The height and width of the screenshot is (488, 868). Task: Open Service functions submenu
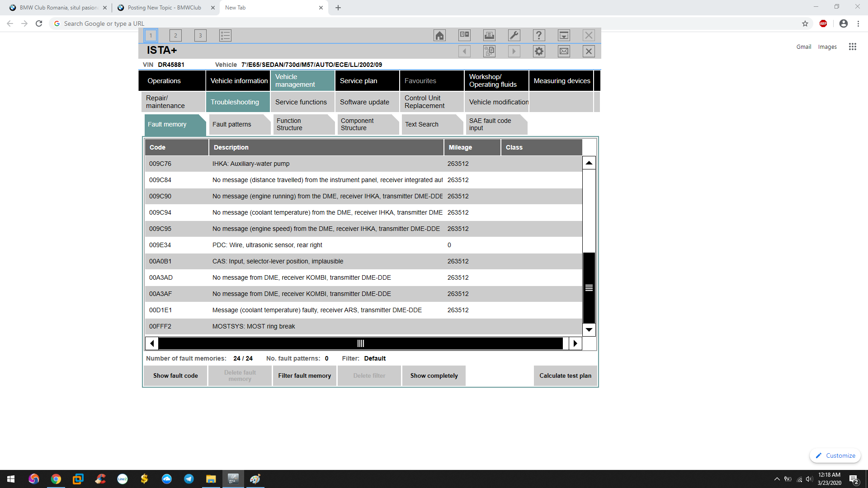[302, 102]
